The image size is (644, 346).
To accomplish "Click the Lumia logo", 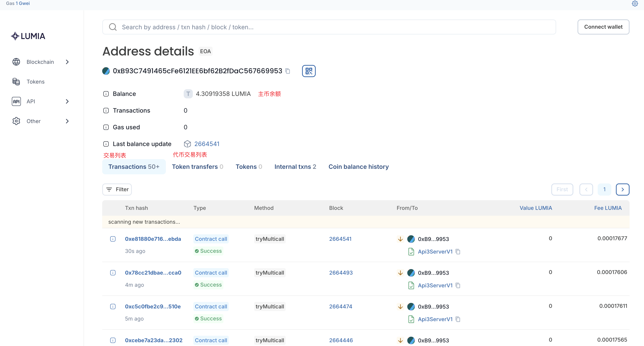I will click(x=28, y=36).
